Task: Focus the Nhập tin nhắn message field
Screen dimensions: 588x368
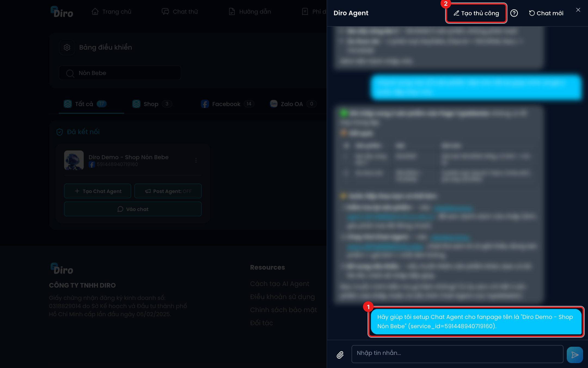Action: [x=457, y=354]
